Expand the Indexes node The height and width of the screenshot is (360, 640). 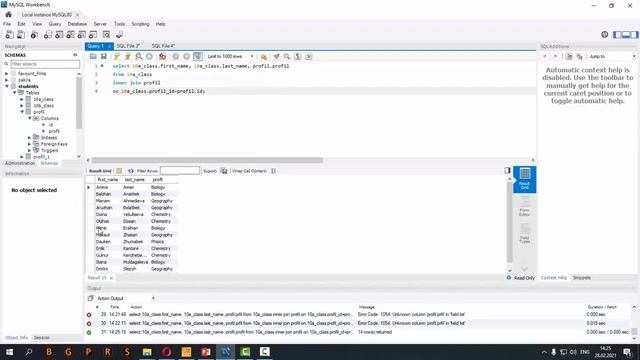30,138
